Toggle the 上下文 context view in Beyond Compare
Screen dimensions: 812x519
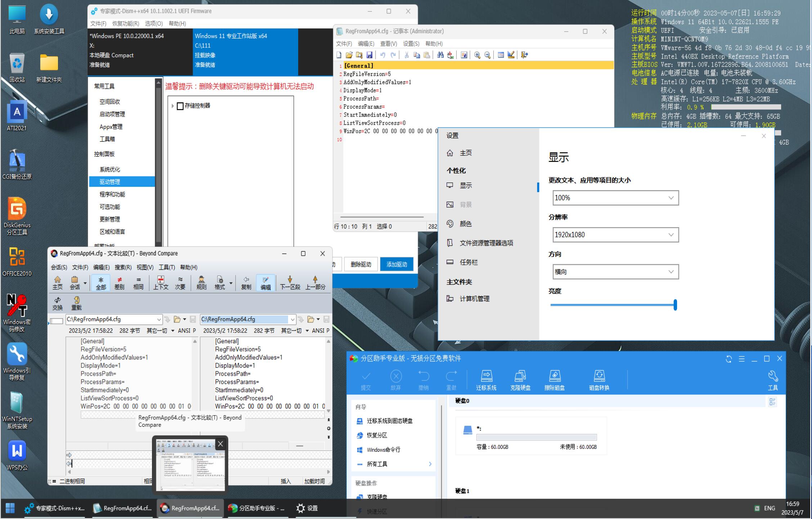point(161,283)
